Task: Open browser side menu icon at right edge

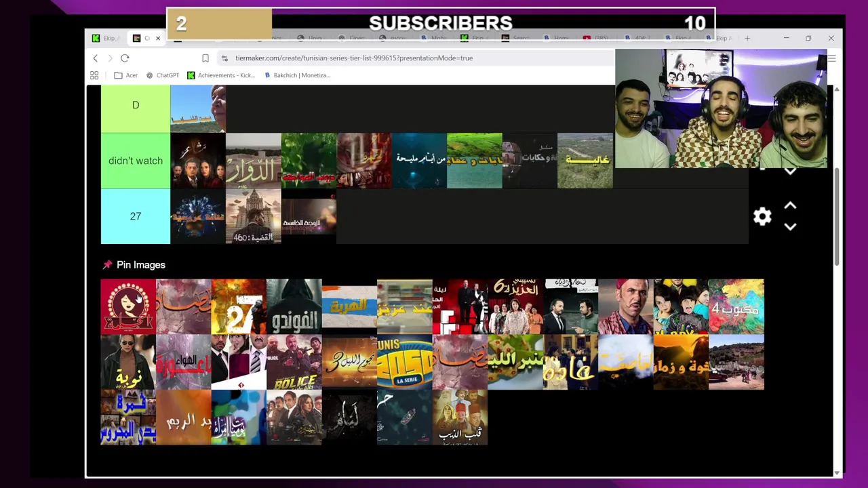Action: (x=832, y=58)
